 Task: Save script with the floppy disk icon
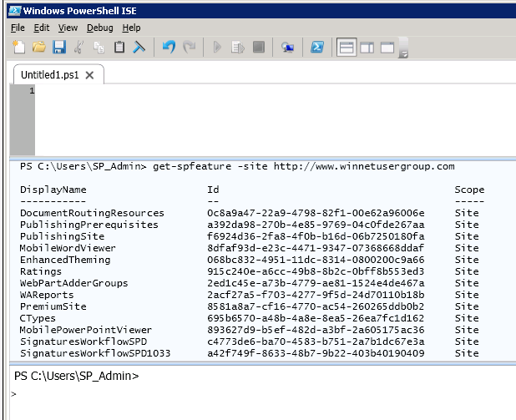[59, 47]
